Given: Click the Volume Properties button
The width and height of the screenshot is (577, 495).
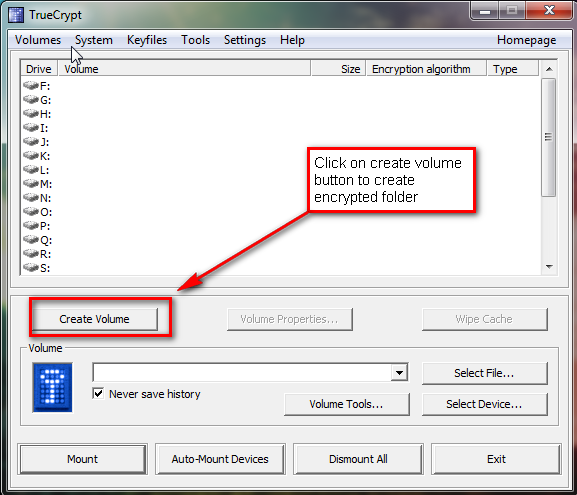Looking at the screenshot, I should click(290, 319).
